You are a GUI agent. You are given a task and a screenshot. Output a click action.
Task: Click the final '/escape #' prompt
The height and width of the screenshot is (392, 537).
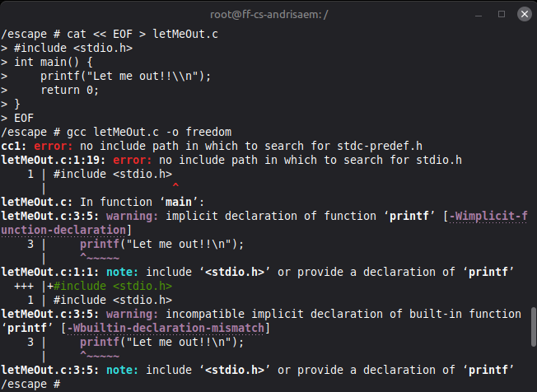30,384
